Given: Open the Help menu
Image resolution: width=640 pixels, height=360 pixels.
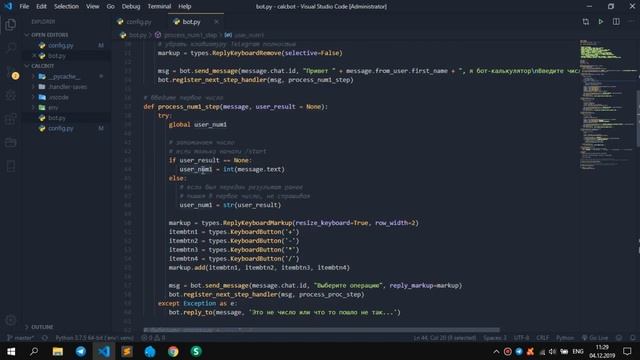Looking at the screenshot, I should (184, 7).
